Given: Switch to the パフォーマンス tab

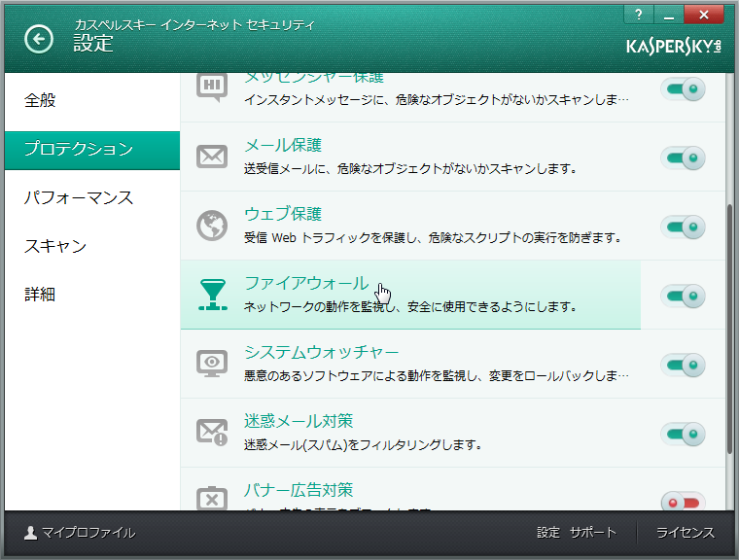Looking at the screenshot, I should click(x=79, y=197).
